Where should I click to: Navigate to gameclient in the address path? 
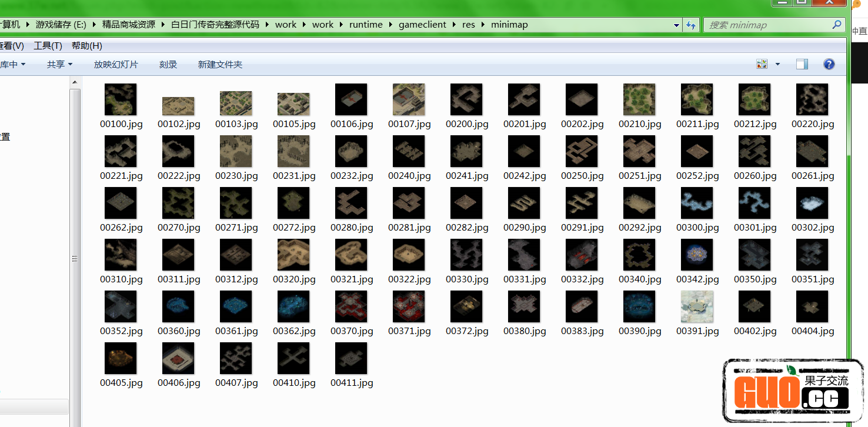422,25
